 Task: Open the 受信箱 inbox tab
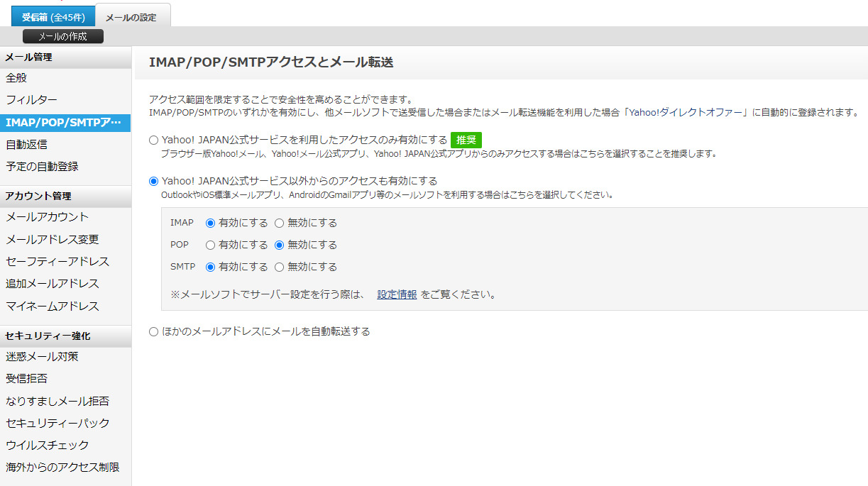(53, 17)
